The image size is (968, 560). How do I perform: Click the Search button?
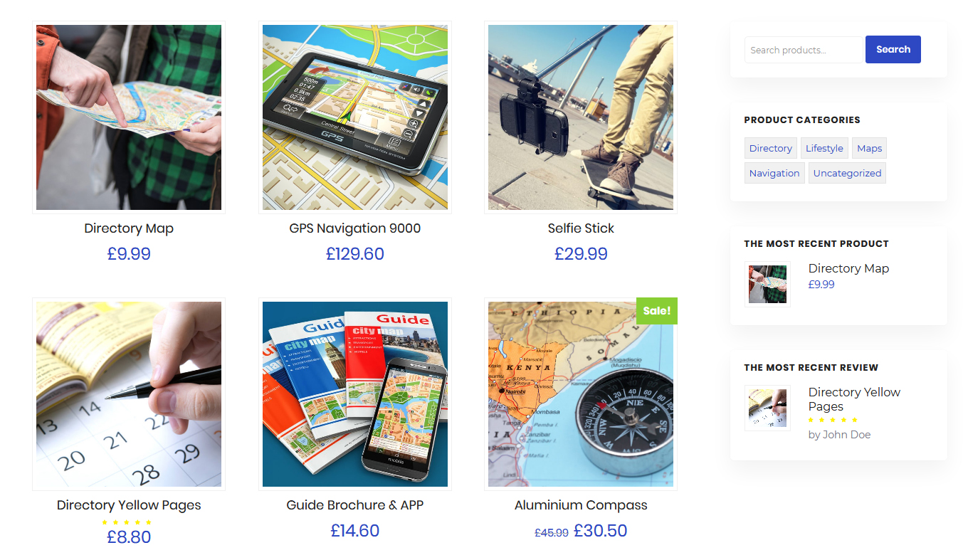click(x=893, y=49)
